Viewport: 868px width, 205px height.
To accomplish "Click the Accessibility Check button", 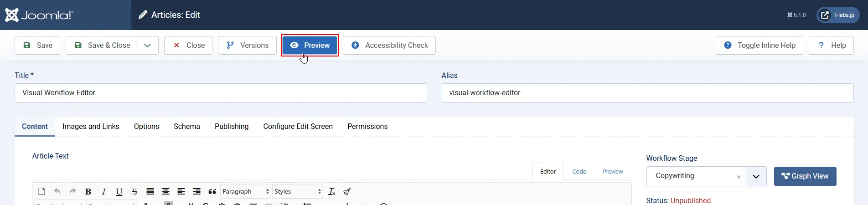I will (389, 46).
